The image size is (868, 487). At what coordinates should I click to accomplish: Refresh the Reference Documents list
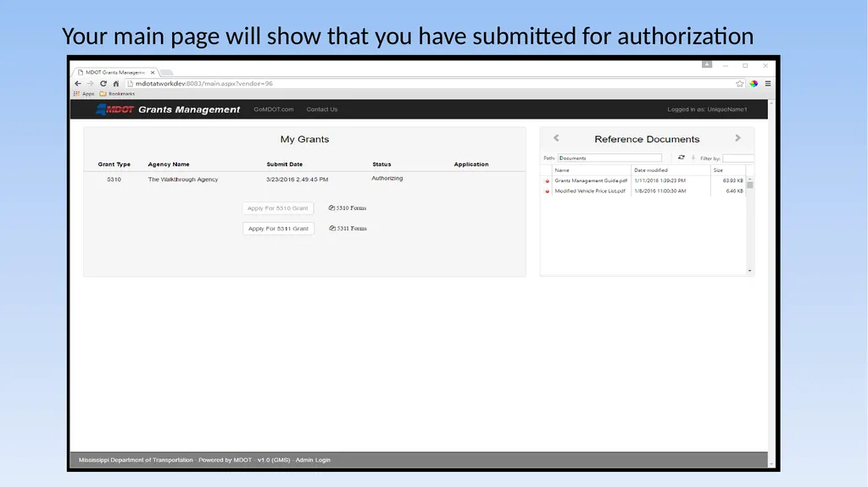click(682, 158)
